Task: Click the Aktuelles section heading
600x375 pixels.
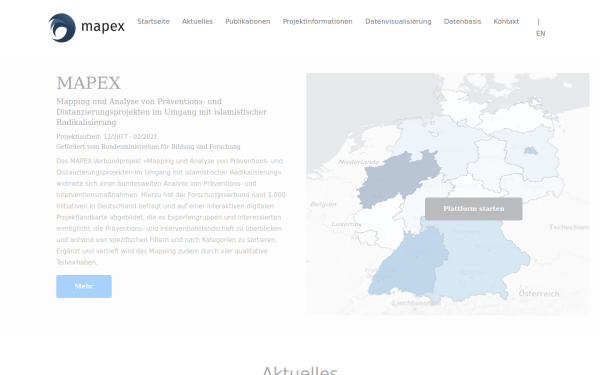Action: tap(300, 370)
